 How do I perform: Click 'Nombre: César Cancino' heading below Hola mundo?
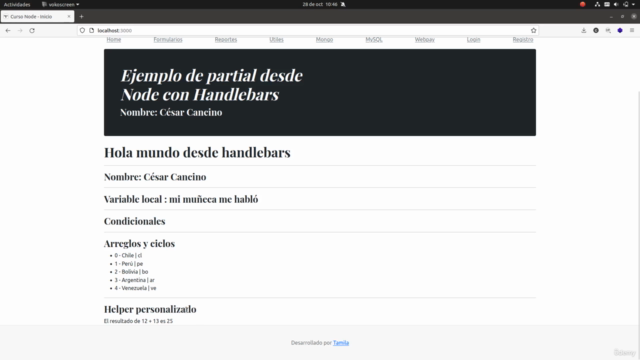[155, 177]
